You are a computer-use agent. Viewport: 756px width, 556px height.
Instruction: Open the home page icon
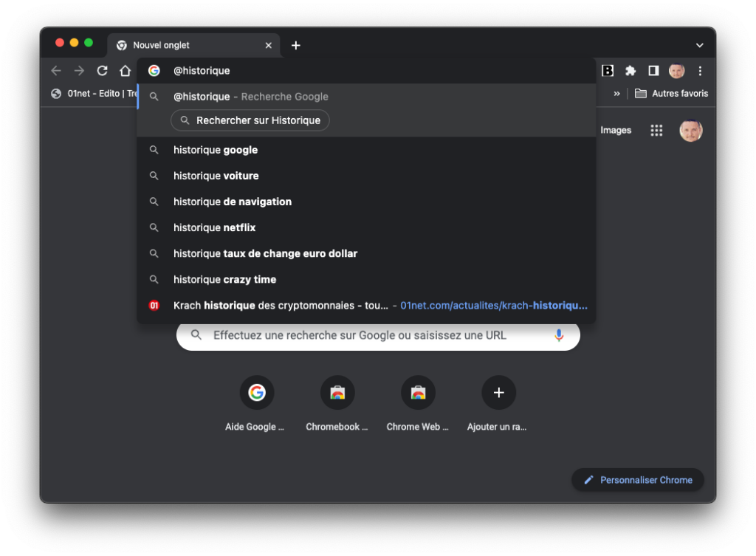(126, 71)
